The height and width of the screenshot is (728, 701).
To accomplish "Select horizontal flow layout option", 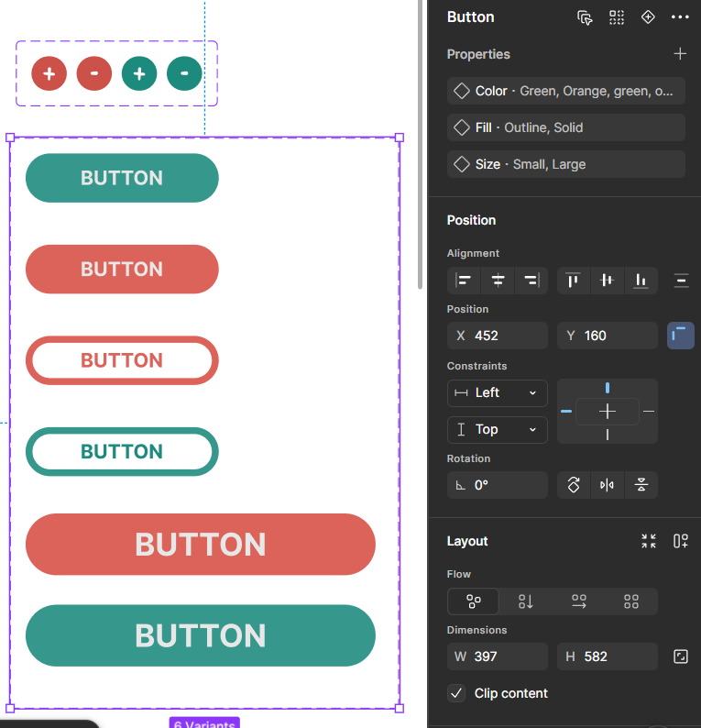I will (578, 601).
